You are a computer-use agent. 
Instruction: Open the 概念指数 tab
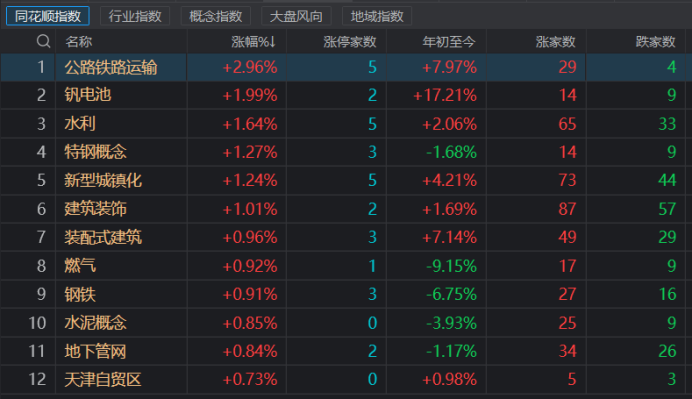point(216,16)
